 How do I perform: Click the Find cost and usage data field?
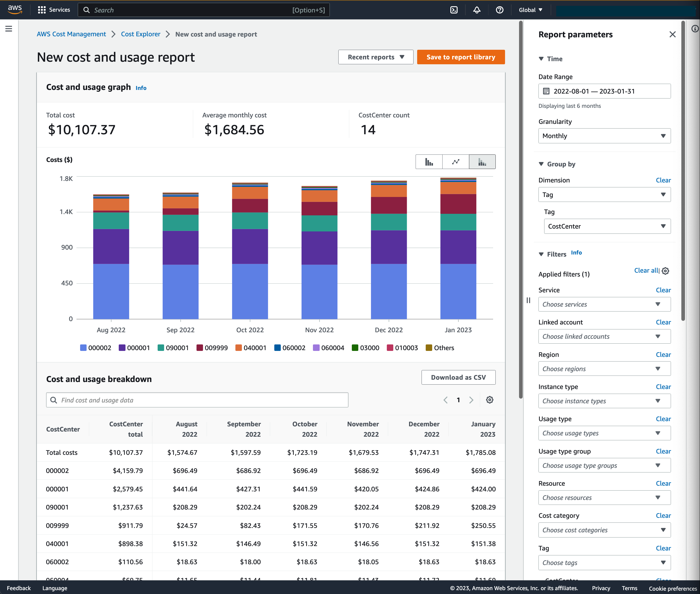point(197,400)
